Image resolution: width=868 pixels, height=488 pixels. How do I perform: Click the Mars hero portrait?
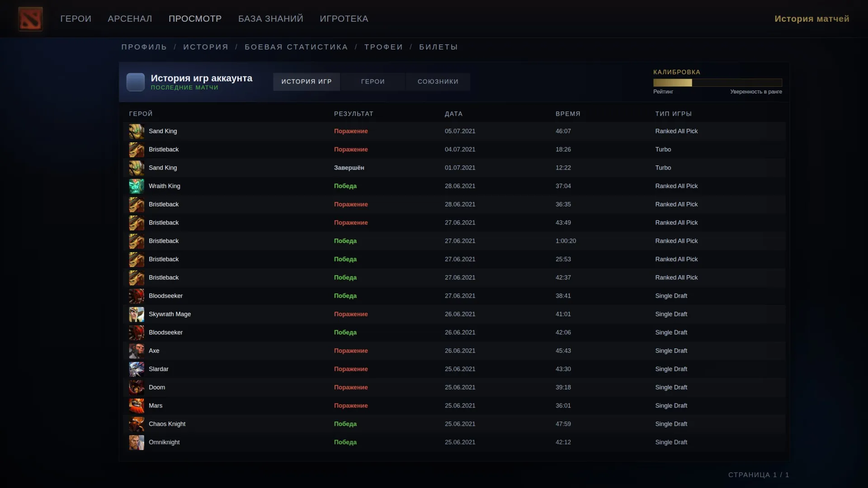[137, 406]
